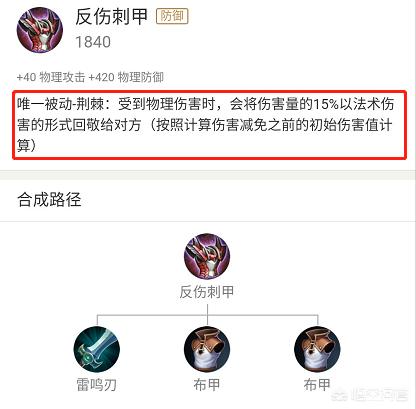Click the watermark logo in bottom corner
Screen dimensions: 416x409
tap(370, 395)
